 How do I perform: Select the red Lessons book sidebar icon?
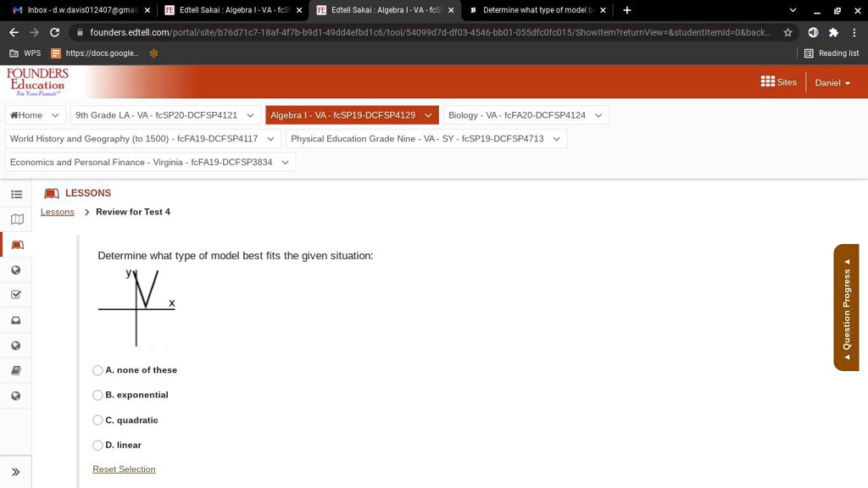click(17, 245)
